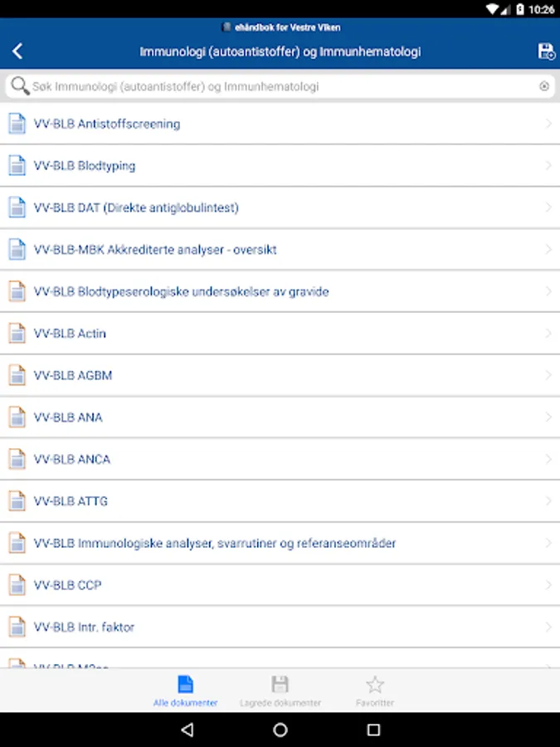This screenshot has height=747, width=560.
Task: Tap the document icon beside VV-BLB ANCA
Action: (17, 459)
